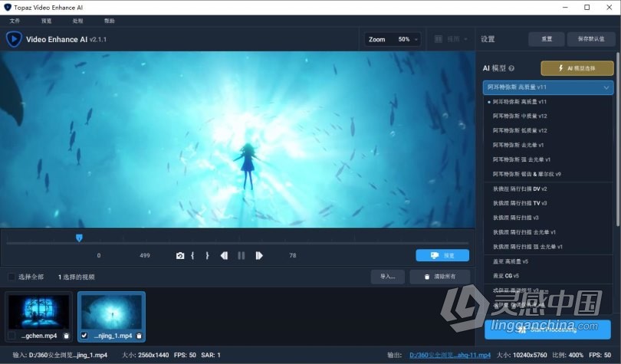The width and height of the screenshot is (621, 364).
Task: Click the blue timeline playhead marker
Action: 79,238
